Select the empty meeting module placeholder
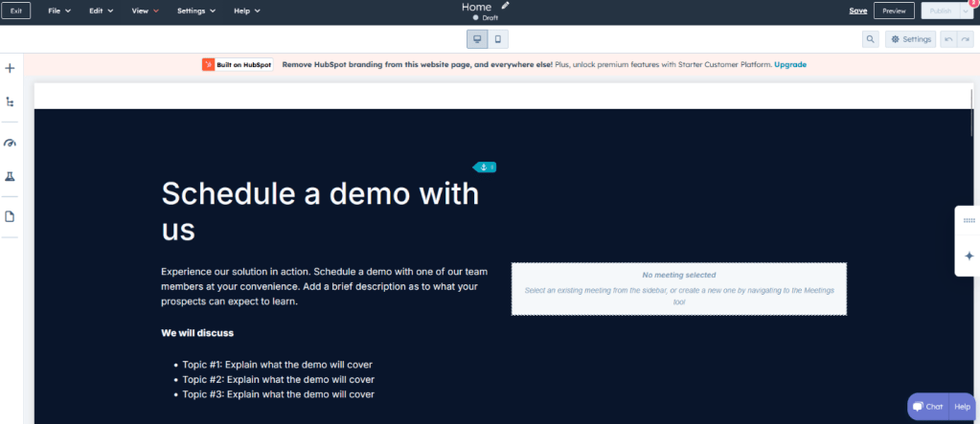Screen dimensions: 980x424 pos(678,288)
